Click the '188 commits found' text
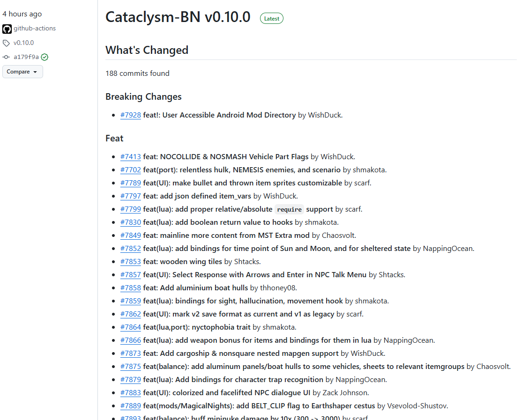Viewport: 521px width, 420px height. 137,74
